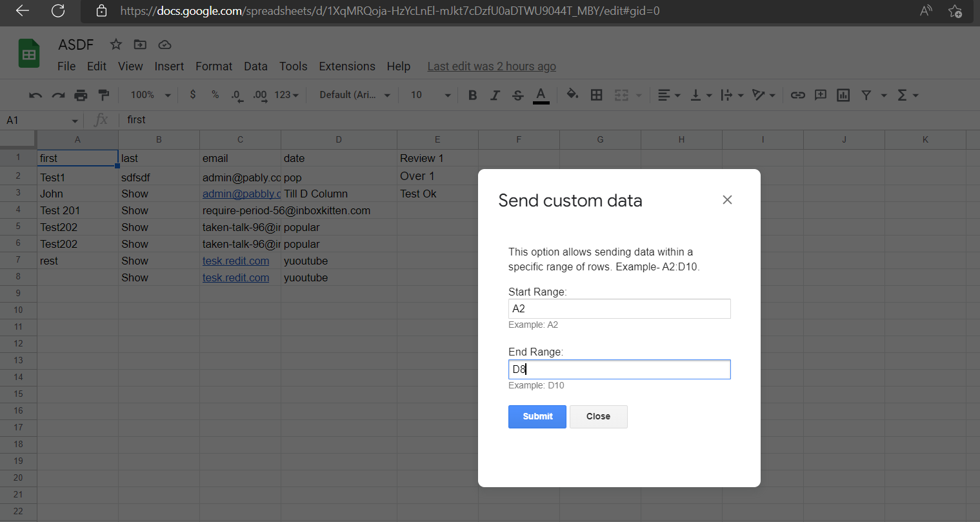Screen dimensions: 980x522
Task: Click the Close button in dialog
Action: pos(598,417)
